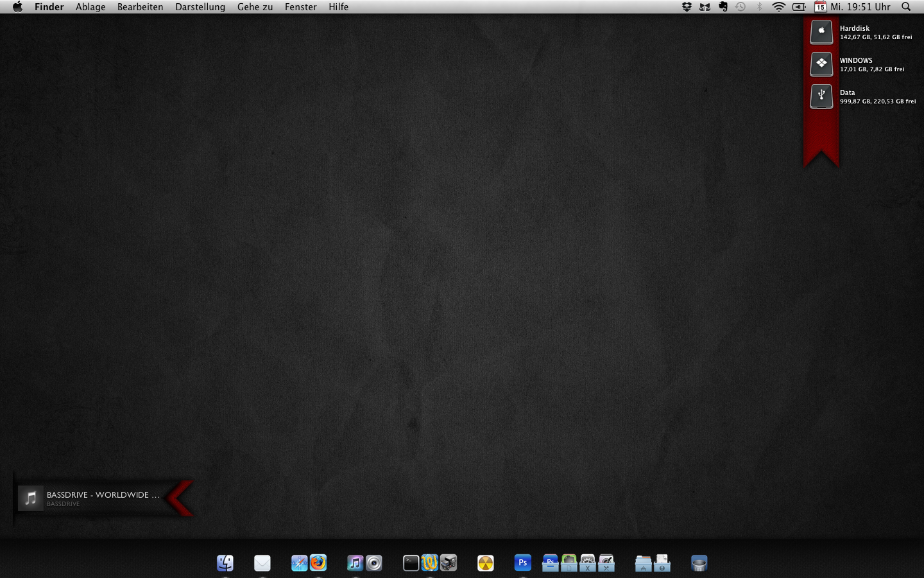Click the calendar date icon in menu bar
This screenshot has height=578, width=924.
(x=820, y=6)
